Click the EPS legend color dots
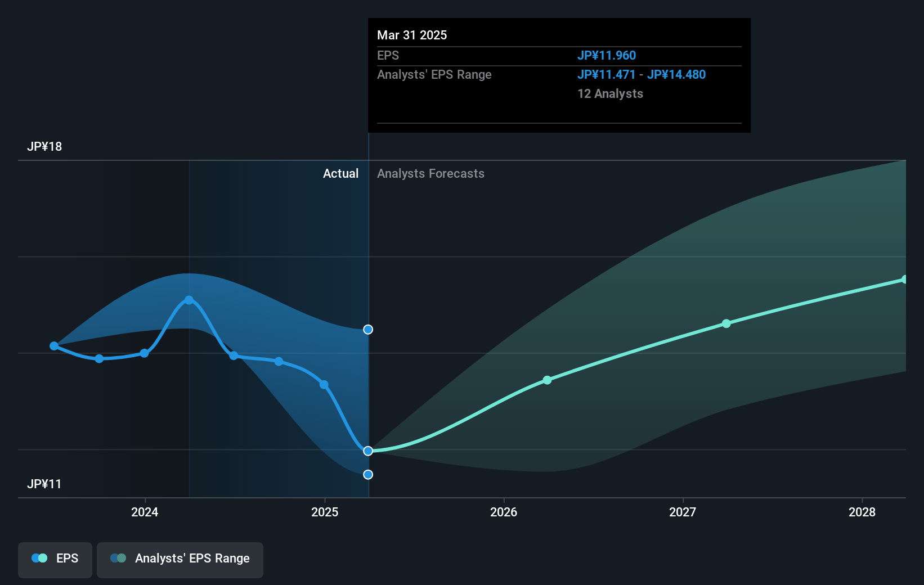 pyautogui.click(x=39, y=558)
